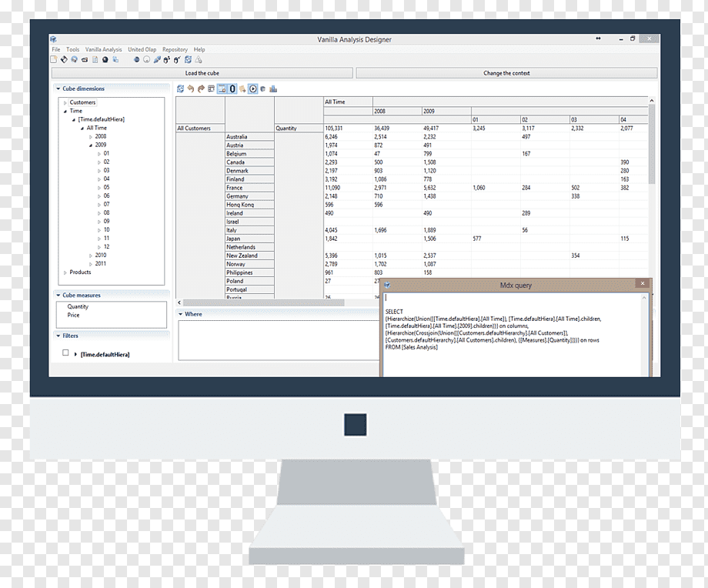This screenshot has width=708, height=588.
Task: Click the dark blue ball icon in main toolbar
Action: tap(136, 59)
